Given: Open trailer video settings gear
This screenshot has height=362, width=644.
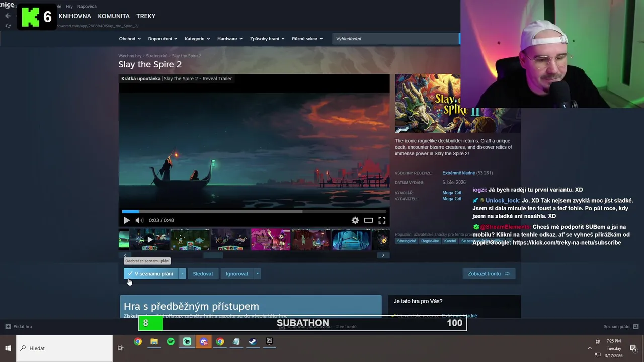Looking at the screenshot, I should [x=355, y=220].
